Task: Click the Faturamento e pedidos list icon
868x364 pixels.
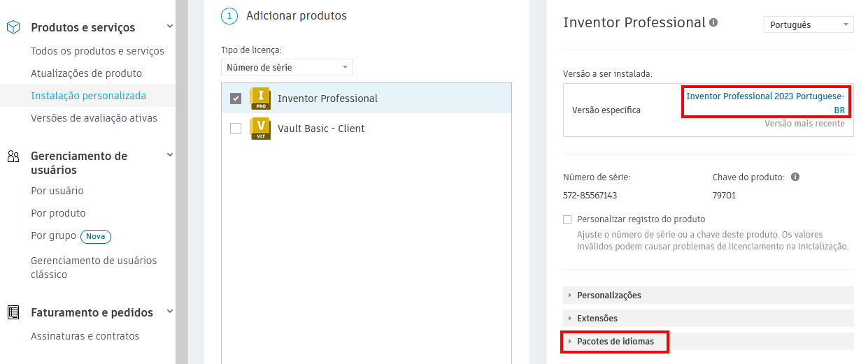Action: [13, 312]
